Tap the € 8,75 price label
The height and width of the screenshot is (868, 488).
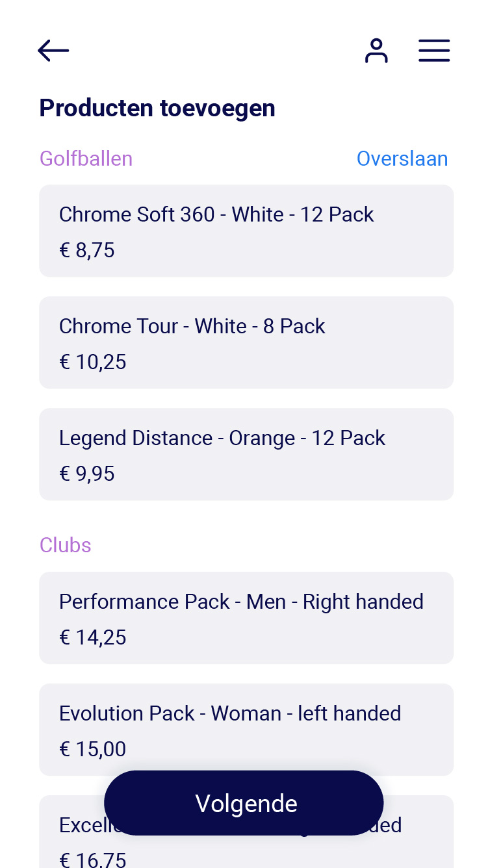(x=87, y=250)
